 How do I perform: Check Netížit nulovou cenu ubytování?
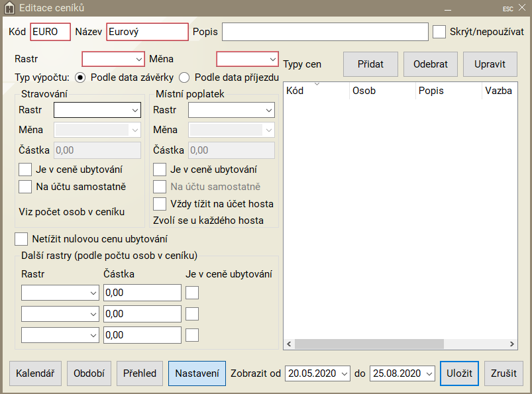click(x=21, y=238)
